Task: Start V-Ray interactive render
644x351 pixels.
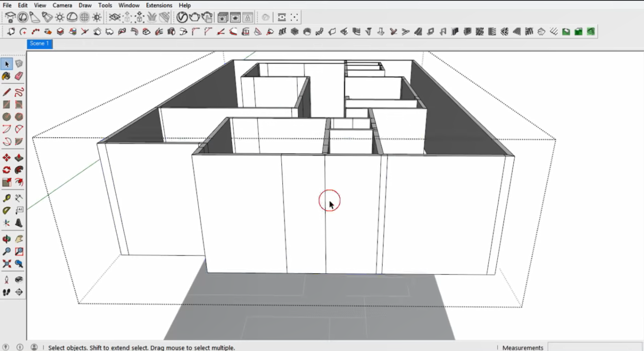Action: click(207, 17)
